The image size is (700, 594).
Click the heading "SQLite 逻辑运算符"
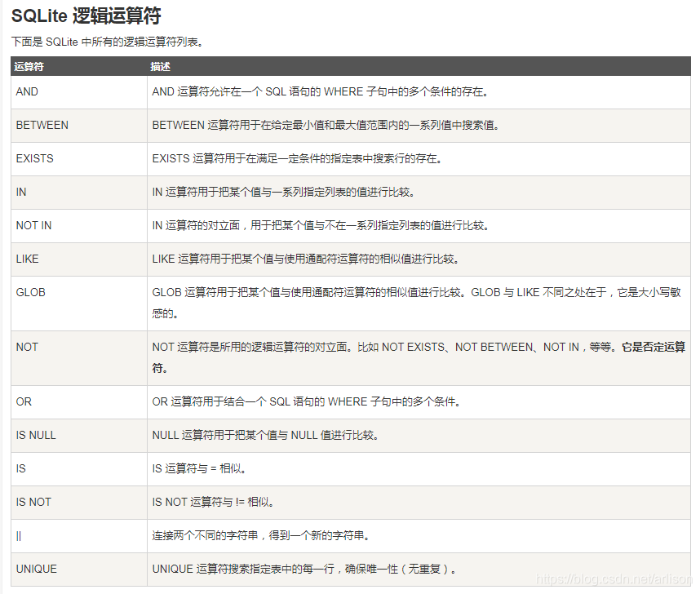click(x=86, y=16)
